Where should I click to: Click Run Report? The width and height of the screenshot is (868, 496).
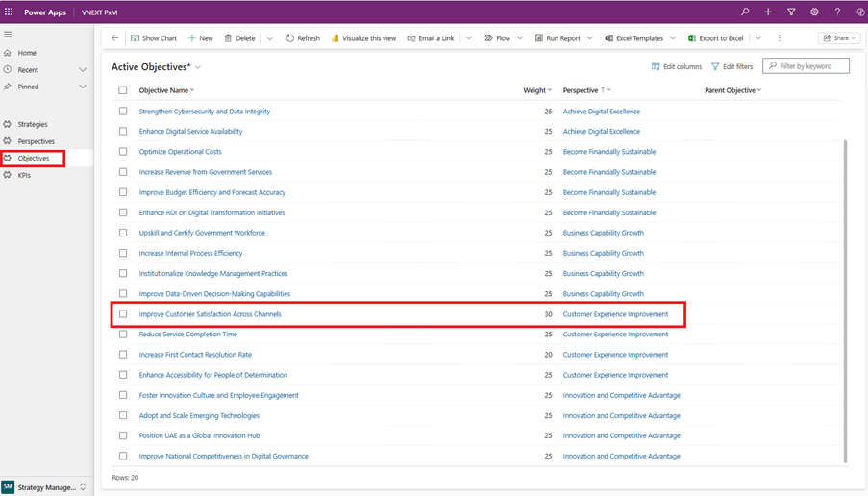(558, 38)
